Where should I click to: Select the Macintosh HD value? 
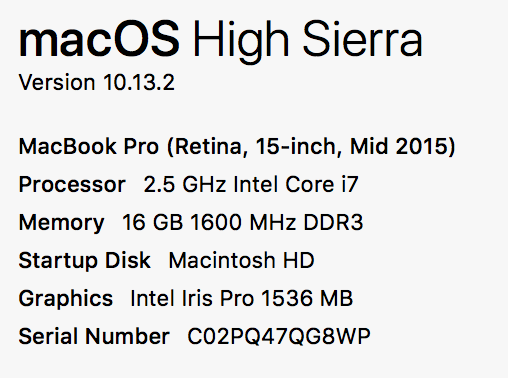point(242,260)
